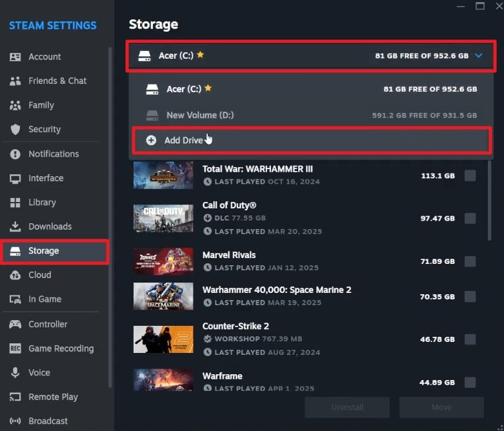Viewport: 504px width, 431px height.
Task: Click "591.2 GB FREE OF 931.5 GB" text
Action: [424, 115]
